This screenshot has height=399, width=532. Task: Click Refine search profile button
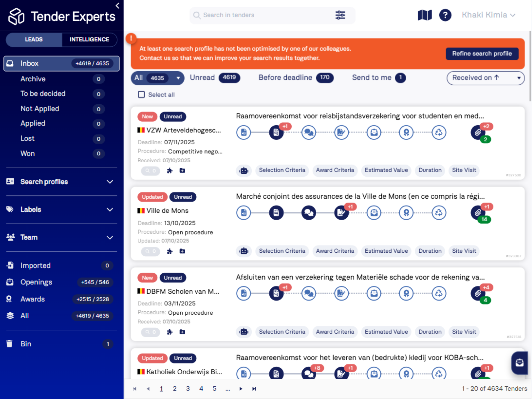(482, 54)
